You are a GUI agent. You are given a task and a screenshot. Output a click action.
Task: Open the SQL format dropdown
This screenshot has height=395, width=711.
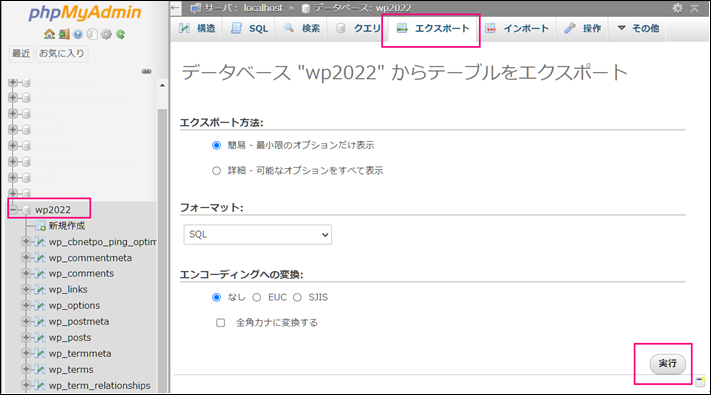point(258,234)
